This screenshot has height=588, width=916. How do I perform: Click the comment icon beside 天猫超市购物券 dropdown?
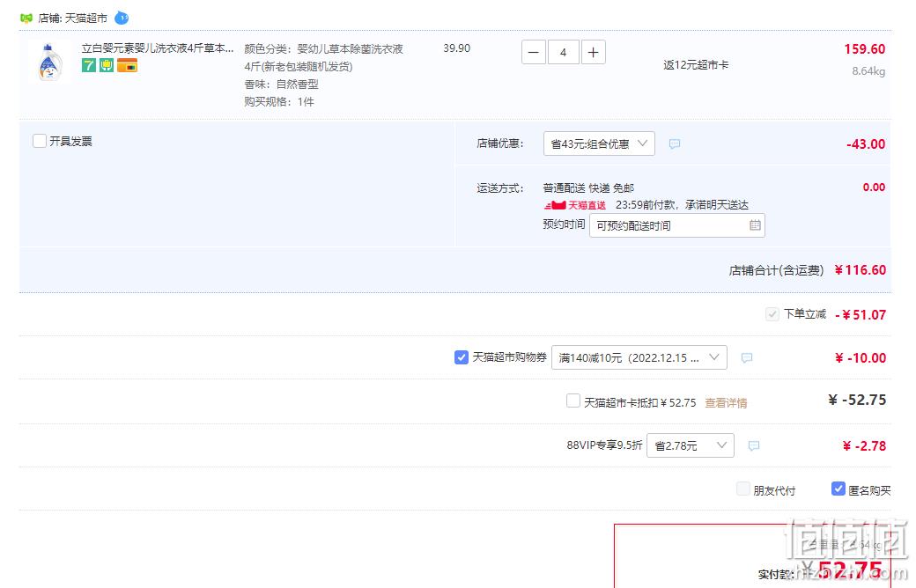click(747, 358)
